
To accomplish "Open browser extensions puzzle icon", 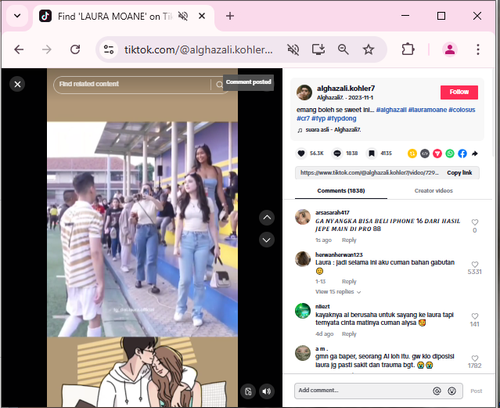I will coord(408,50).
